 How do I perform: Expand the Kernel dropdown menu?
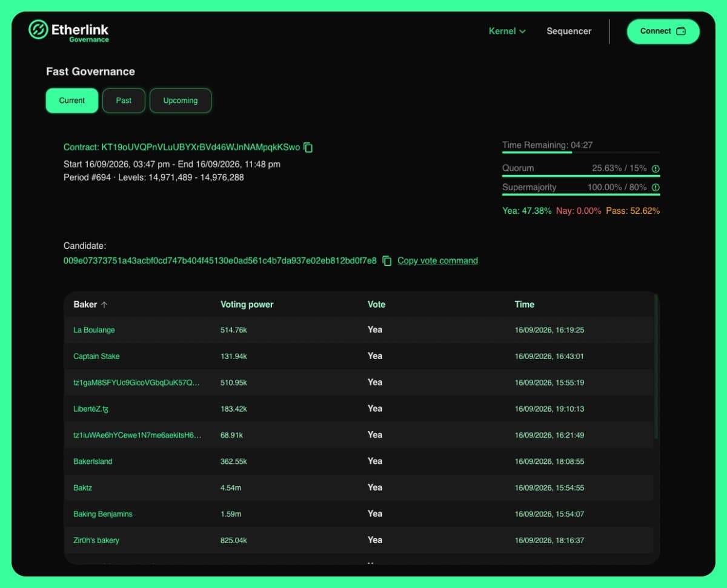click(507, 31)
